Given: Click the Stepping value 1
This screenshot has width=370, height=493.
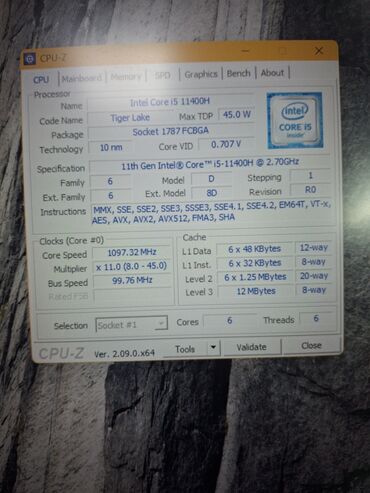Looking at the screenshot, I should [x=310, y=175].
